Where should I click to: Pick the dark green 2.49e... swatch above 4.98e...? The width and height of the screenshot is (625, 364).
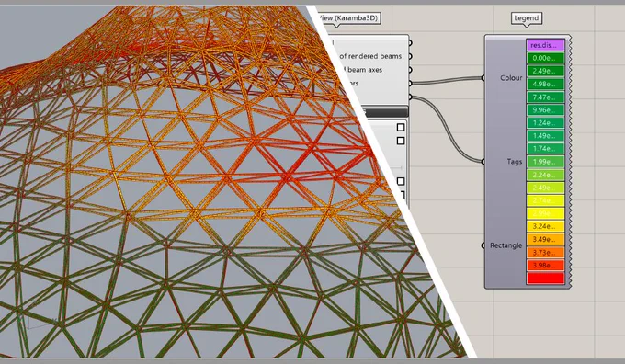(546, 71)
